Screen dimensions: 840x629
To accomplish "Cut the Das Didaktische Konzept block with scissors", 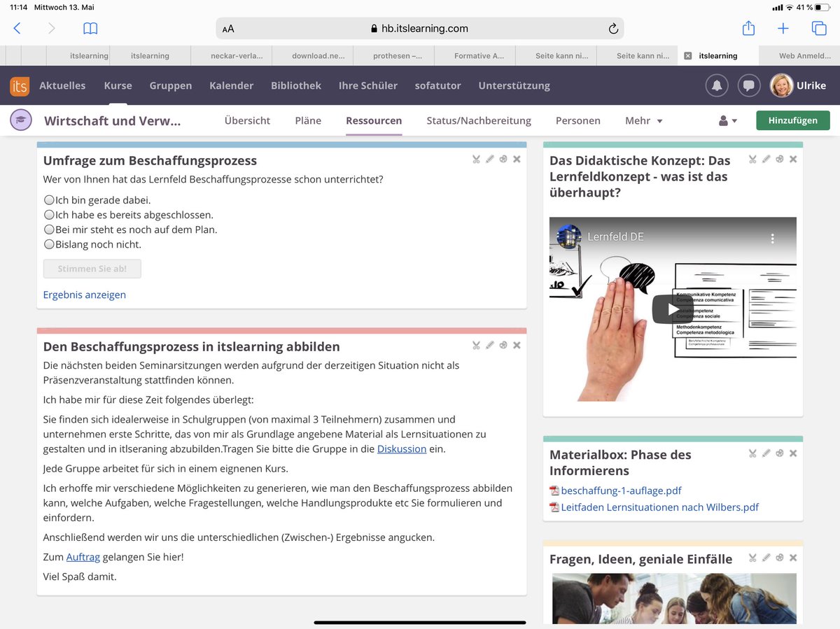I will click(x=752, y=160).
